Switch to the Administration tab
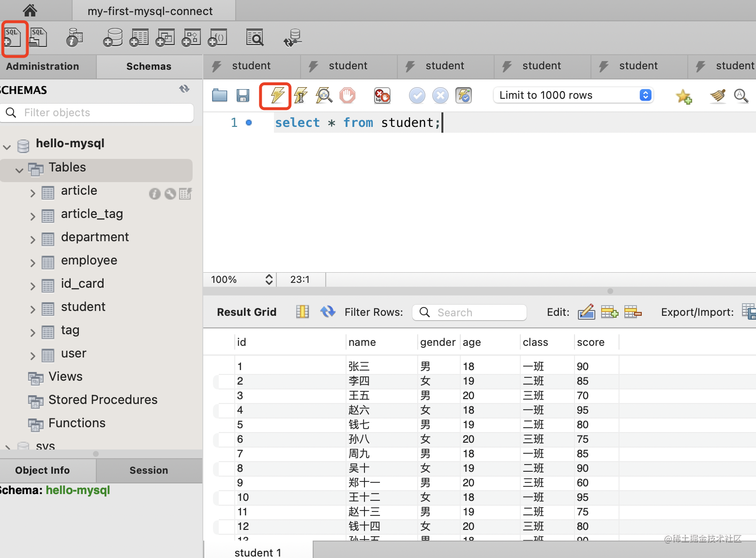This screenshot has width=756, height=558. pyautogui.click(x=43, y=66)
